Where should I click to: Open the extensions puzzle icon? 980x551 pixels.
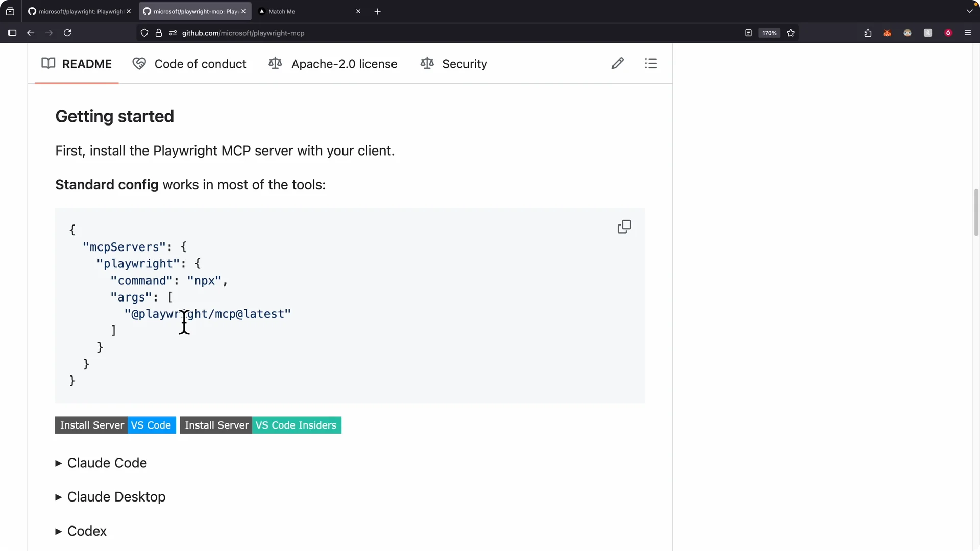click(x=868, y=33)
